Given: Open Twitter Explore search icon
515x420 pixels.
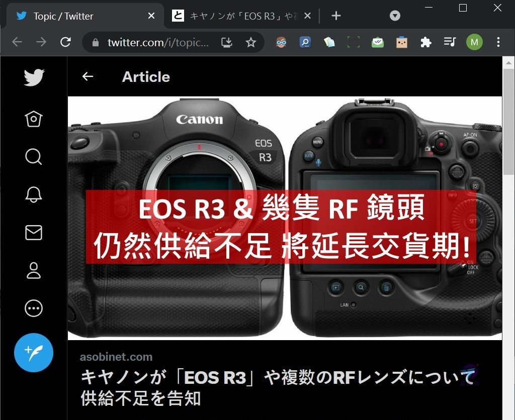Looking at the screenshot, I should (x=34, y=157).
